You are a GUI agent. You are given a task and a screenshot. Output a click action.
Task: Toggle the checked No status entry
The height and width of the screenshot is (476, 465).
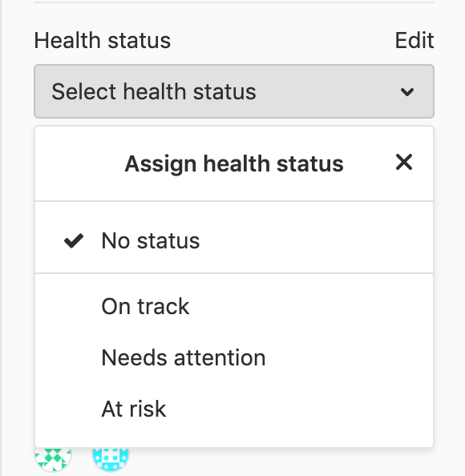click(x=234, y=240)
